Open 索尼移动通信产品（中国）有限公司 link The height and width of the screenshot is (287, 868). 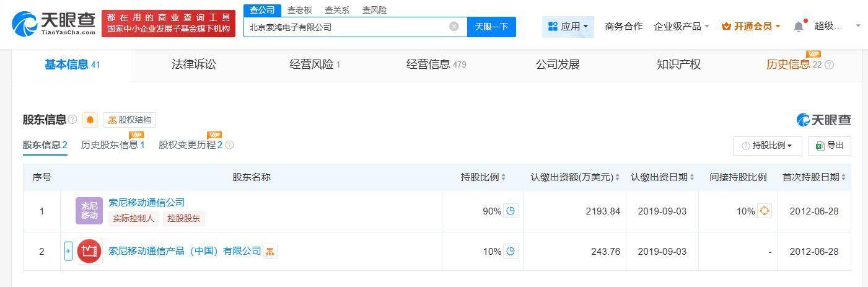tap(185, 251)
